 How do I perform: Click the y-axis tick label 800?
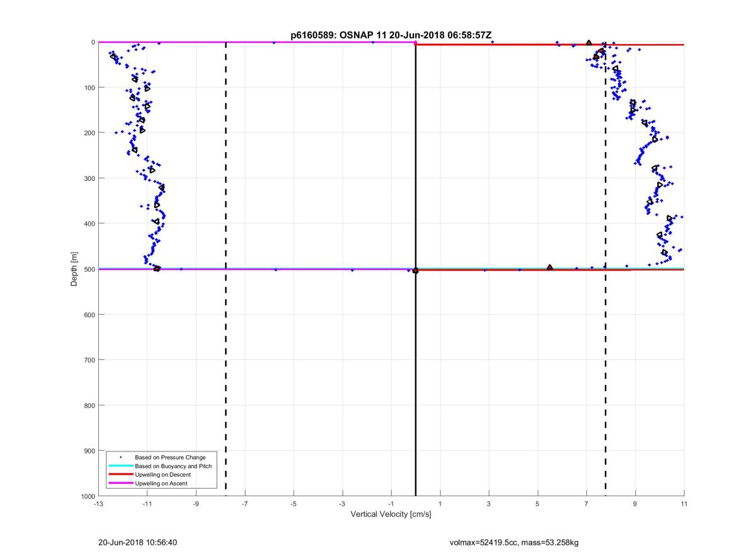(89, 405)
